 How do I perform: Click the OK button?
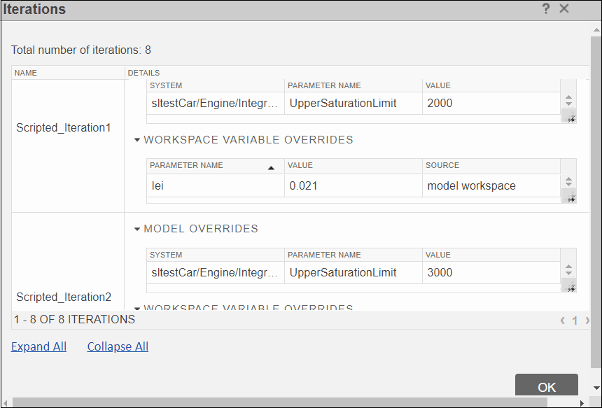(x=546, y=387)
